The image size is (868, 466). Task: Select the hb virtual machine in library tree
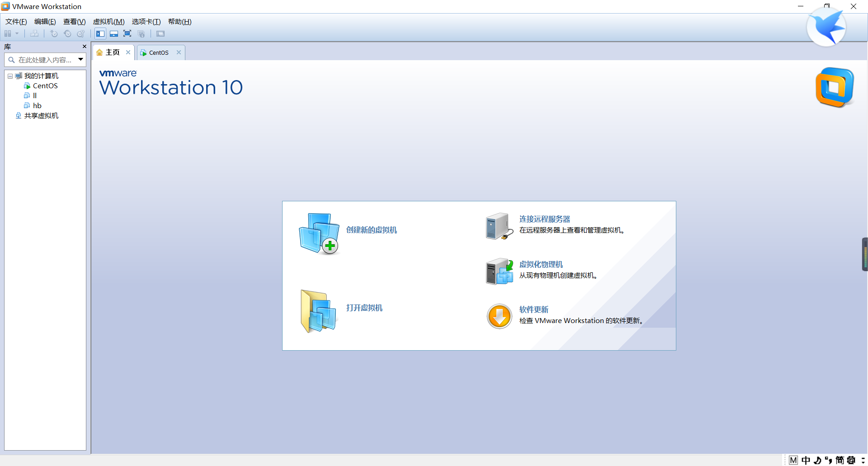pyautogui.click(x=37, y=106)
